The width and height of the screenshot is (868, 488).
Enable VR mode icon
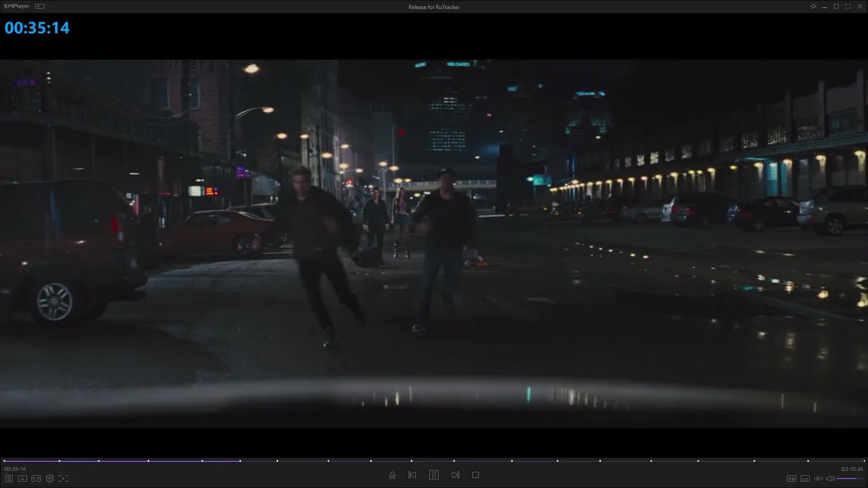tap(36, 479)
